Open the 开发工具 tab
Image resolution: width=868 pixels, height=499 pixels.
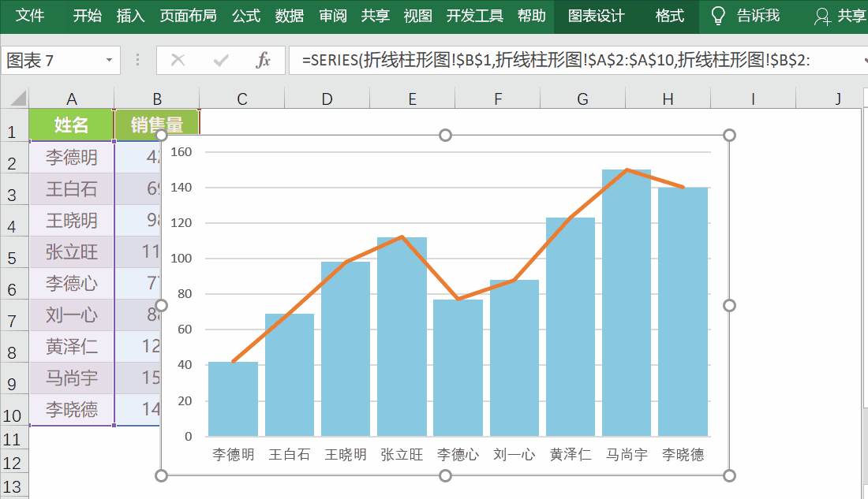475,16
